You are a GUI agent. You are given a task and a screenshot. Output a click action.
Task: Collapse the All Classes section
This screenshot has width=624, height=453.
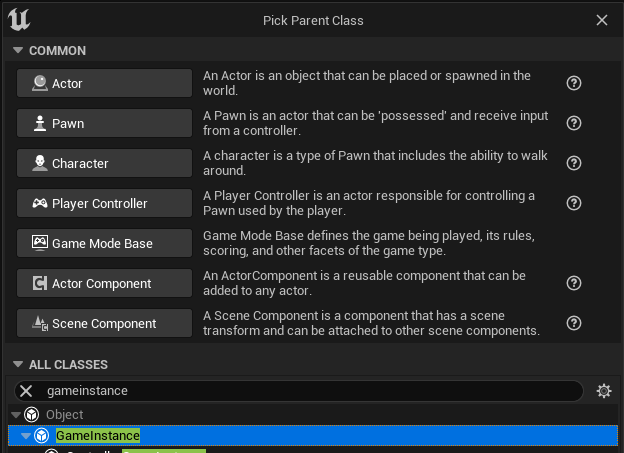[17, 365]
